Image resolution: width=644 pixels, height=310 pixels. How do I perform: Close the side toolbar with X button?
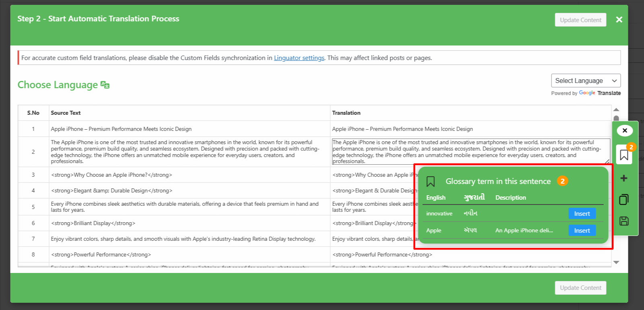[624, 130]
